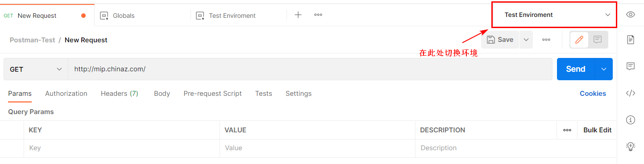Image resolution: width=644 pixels, height=164 pixels.
Task: Click the request URL input field
Action: pyautogui.click(x=310, y=69)
